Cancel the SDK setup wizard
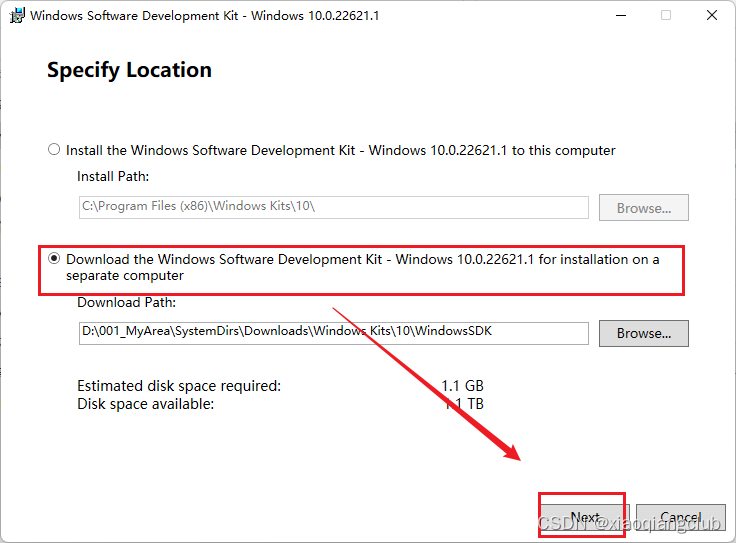This screenshot has height=543, width=736. coord(681,517)
